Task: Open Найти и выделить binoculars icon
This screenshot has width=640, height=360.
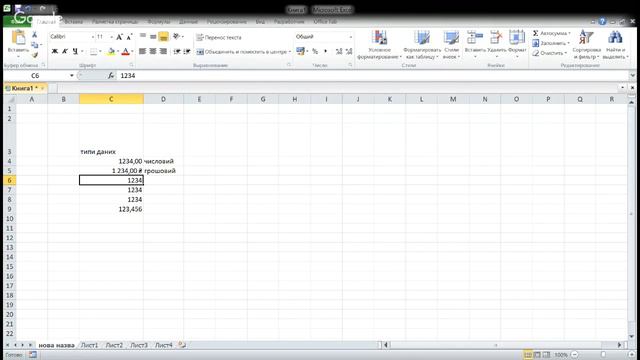Action: tap(615, 38)
